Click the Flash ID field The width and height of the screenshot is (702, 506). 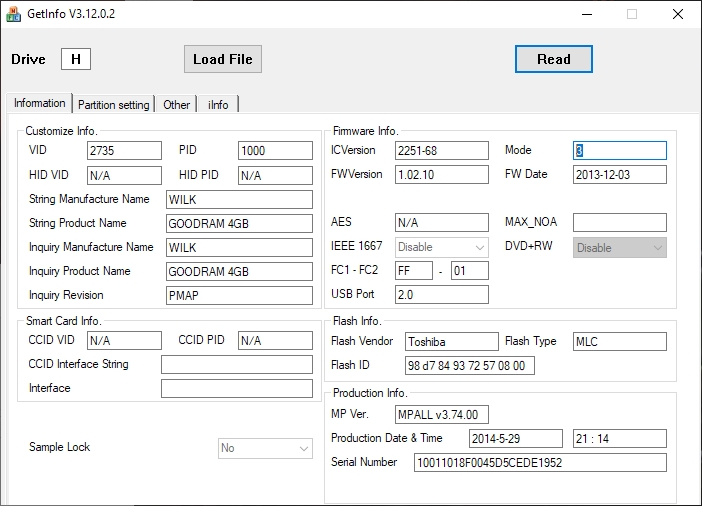470,365
